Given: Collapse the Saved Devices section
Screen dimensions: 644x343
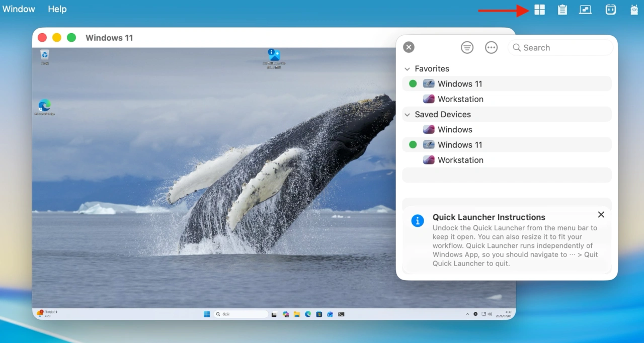Looking at the screenshot, I should tap(408, 115).
